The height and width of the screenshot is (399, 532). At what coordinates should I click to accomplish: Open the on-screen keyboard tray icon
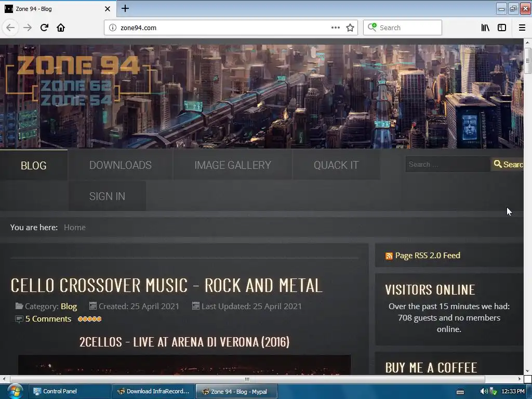pos(460,392)
